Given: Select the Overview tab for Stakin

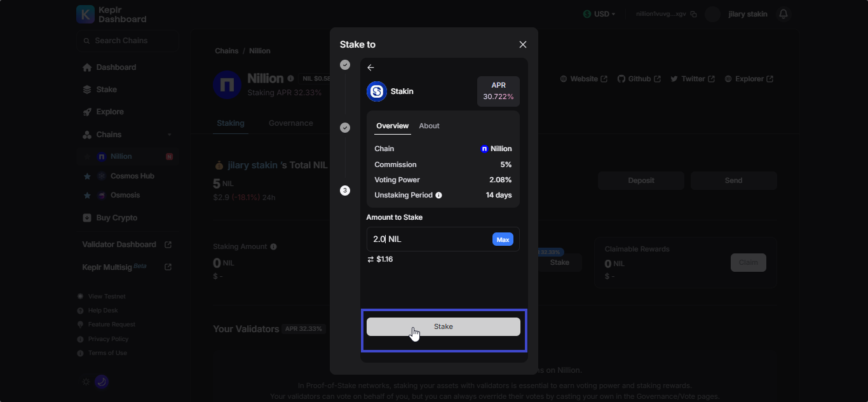Looking at the screenshot, I should (392, 126).
